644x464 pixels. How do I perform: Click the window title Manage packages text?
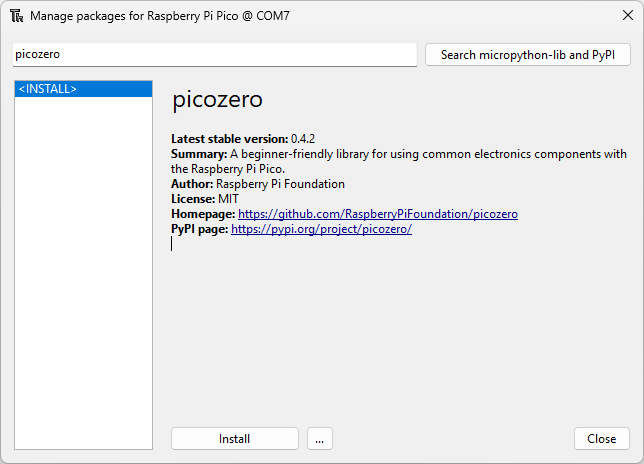click(160, 16)
